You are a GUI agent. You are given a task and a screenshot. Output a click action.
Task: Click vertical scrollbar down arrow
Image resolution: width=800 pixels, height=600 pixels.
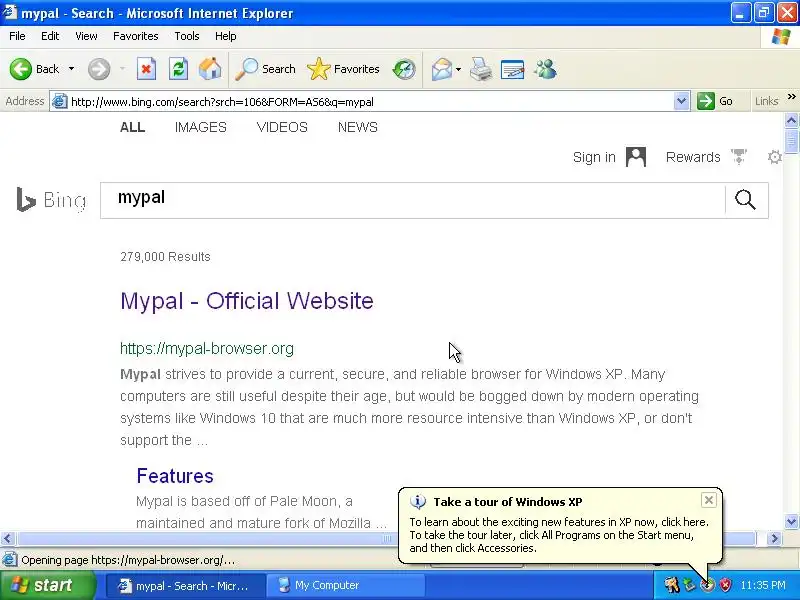(x=791, y=521)
